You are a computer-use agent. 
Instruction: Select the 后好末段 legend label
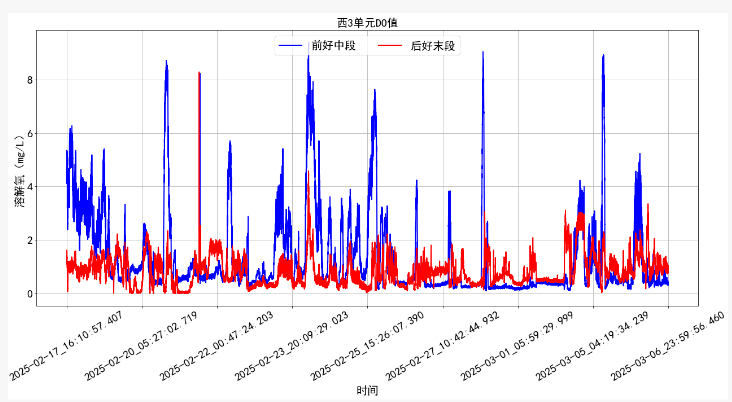tap(432, 46)
